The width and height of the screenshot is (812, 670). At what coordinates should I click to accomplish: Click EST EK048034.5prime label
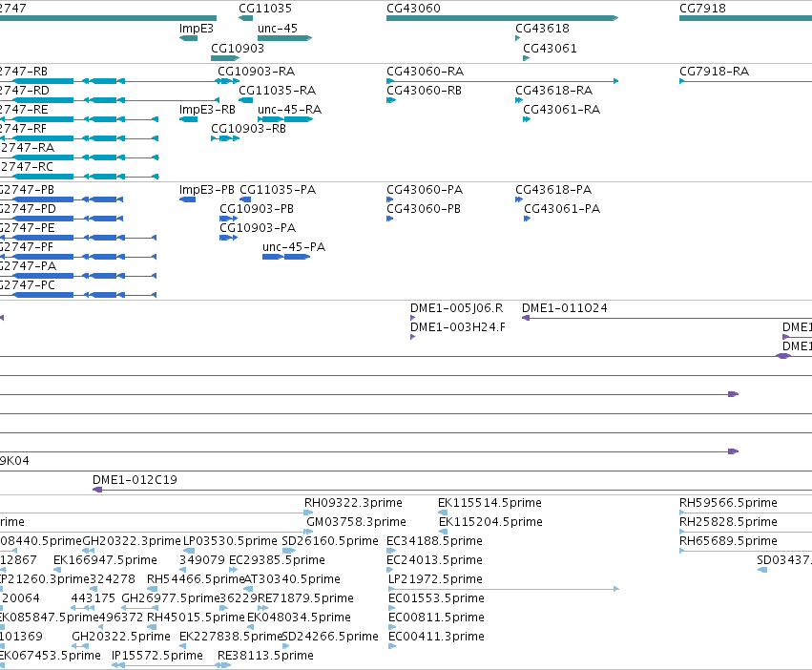point(299,618)
